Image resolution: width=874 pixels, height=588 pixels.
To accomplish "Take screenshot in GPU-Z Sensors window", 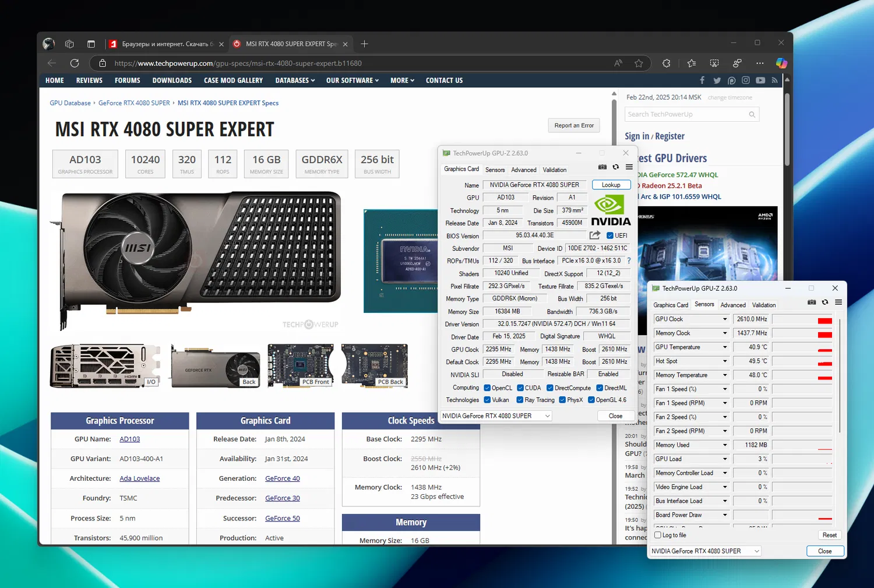I will click(812, 302).
